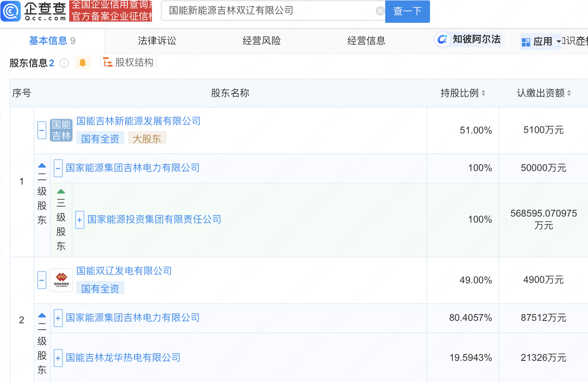
Task: Open 股权结构 equity structure chart
Action: (x=128, y=62)
